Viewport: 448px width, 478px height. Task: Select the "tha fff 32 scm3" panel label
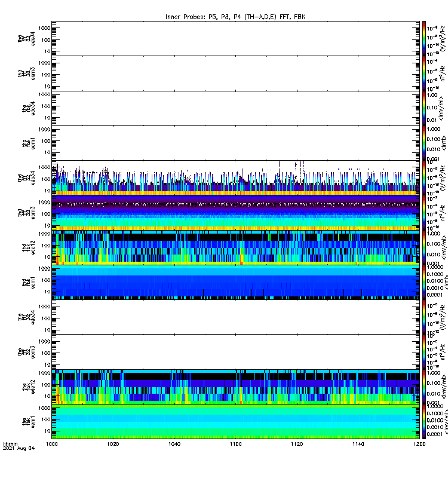26,73
